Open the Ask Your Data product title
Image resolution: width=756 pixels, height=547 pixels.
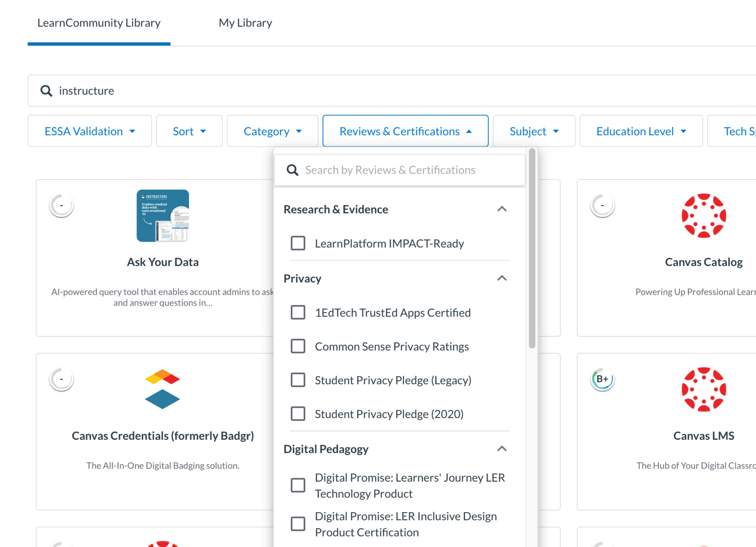click(x=163, y=262)
